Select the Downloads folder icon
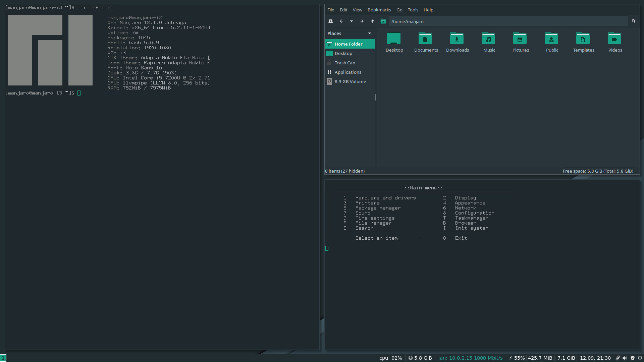 click(457, 42)
